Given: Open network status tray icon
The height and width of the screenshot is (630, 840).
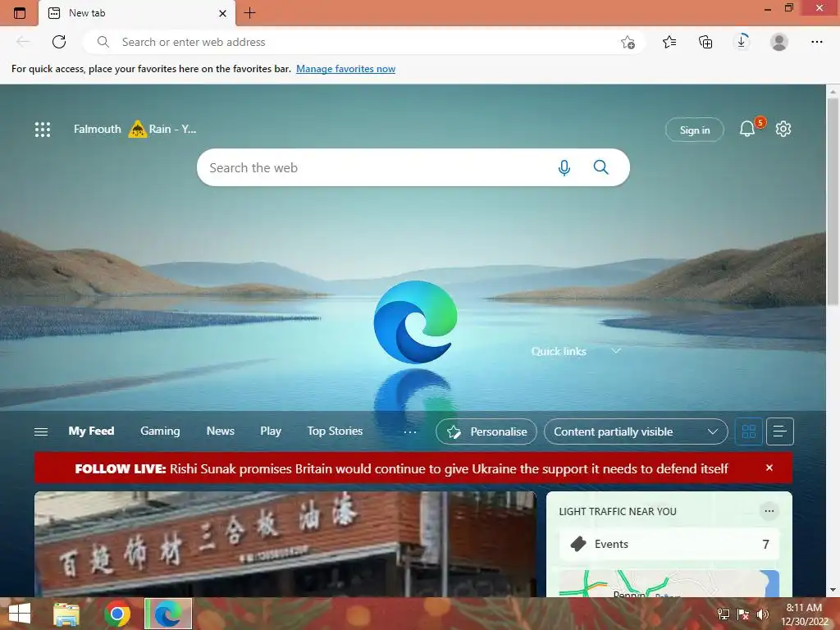Looking at the screenshot, I should pyautogui.click(x=724, y=614).
